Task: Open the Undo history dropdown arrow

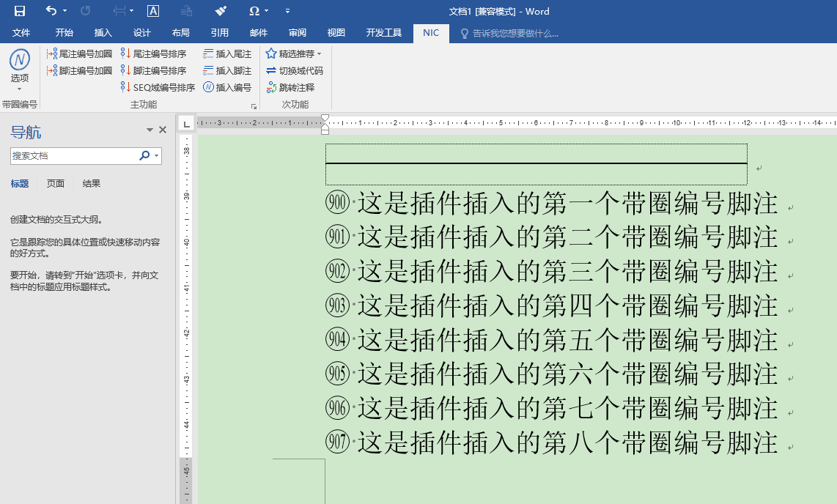Action: tap(65, 11)
